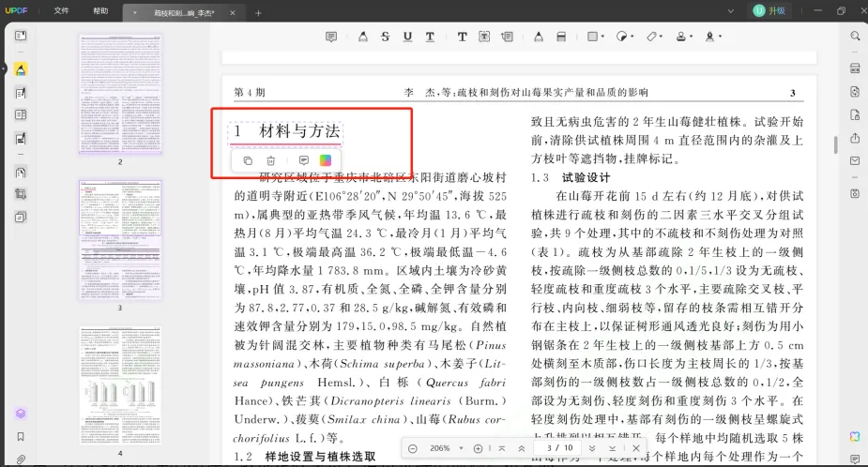The image size is (868, 467).
Task: Select the strikethrough annotation tool
Action: point(385,37)
